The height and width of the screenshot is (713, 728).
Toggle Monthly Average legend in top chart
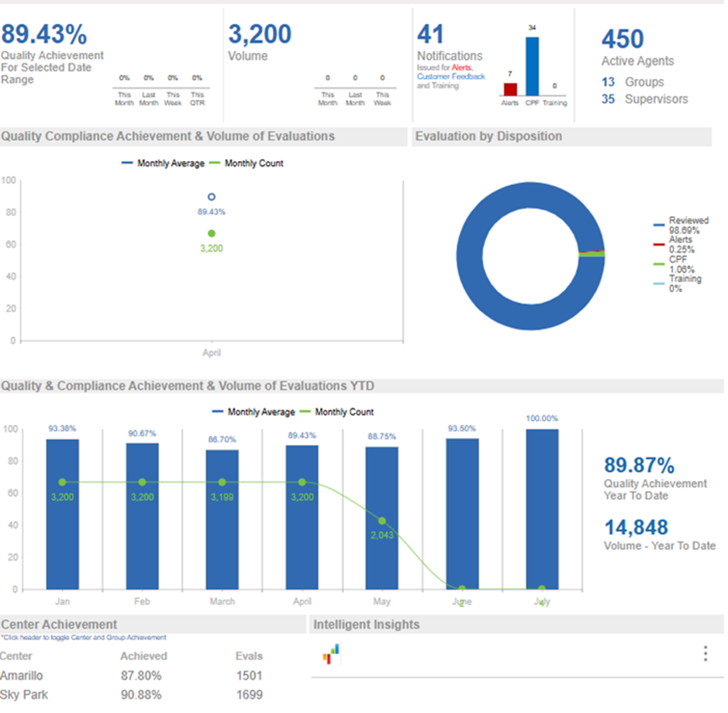pos(163,164)
